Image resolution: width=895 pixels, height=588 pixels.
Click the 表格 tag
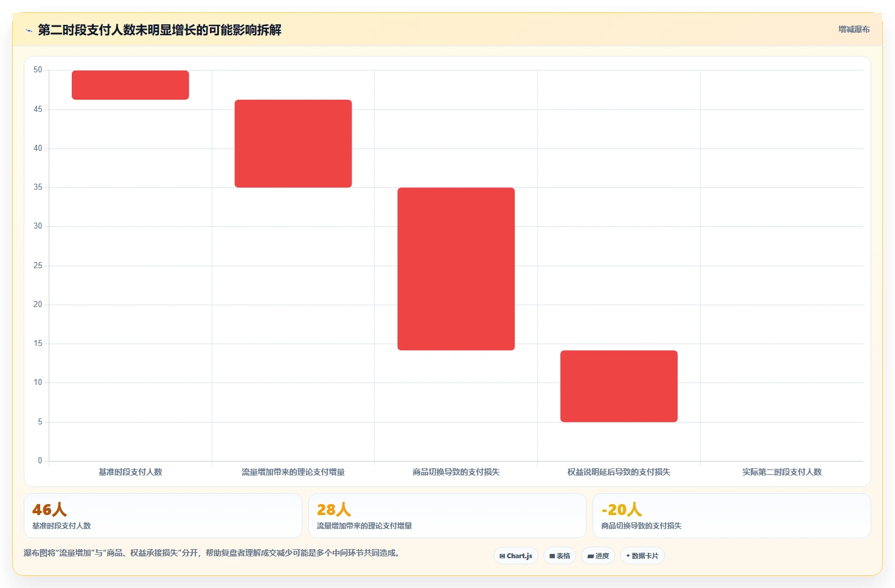click(x=560, y=556)
